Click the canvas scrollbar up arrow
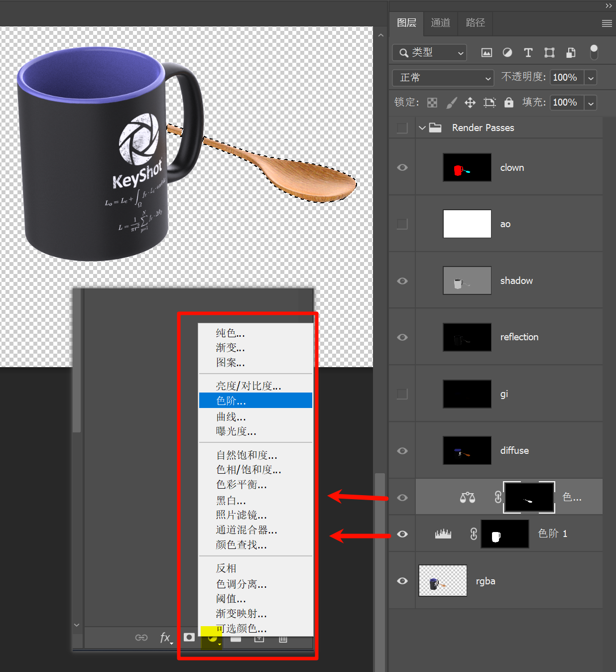Image resolution: width=616 pixels, height=672 pixels. tap(380, 35)
